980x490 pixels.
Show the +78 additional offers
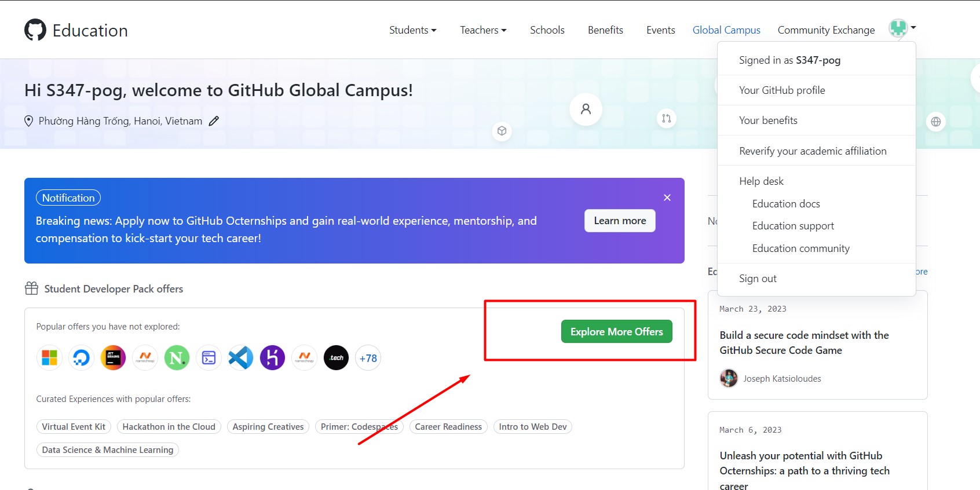pyautogui.click(x=368, y=358)
